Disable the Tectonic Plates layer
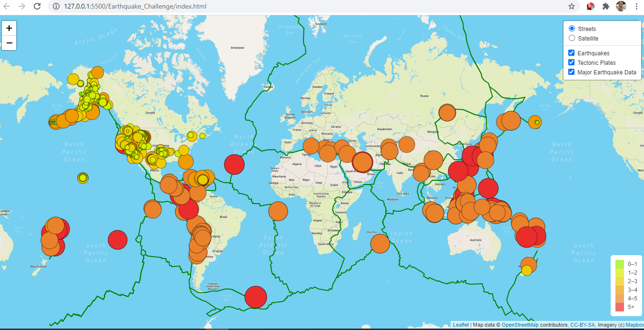 tap(571, 62)
